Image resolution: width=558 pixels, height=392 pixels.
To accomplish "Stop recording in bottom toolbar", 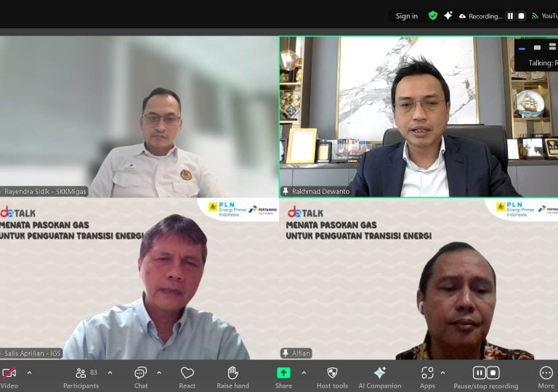I will [x=493, y=373].
